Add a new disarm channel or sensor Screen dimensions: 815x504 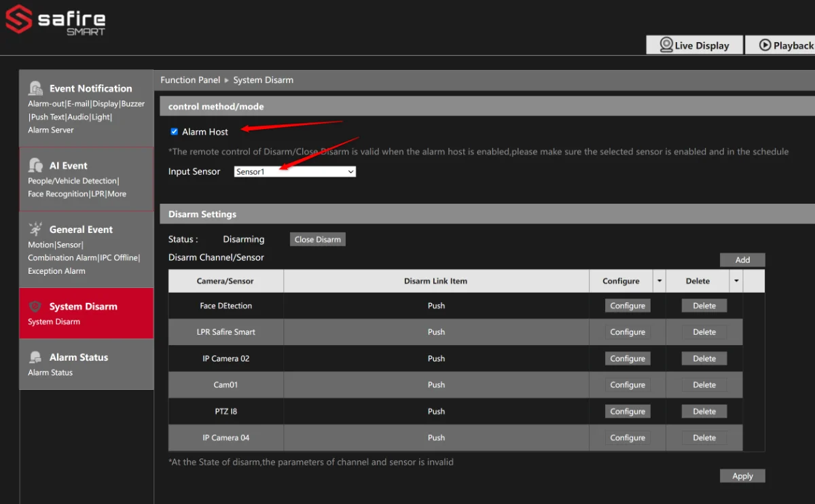point(742,259)
